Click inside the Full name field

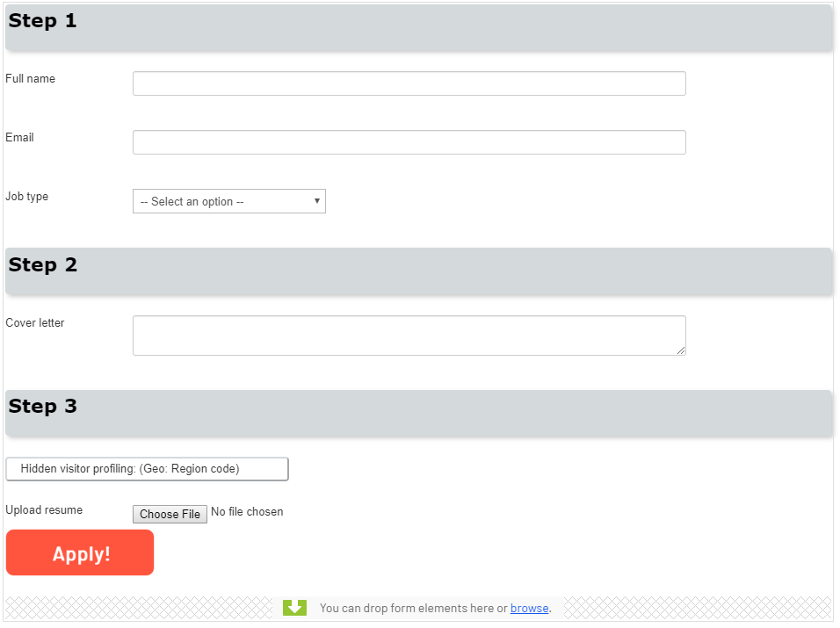(409, 83)
